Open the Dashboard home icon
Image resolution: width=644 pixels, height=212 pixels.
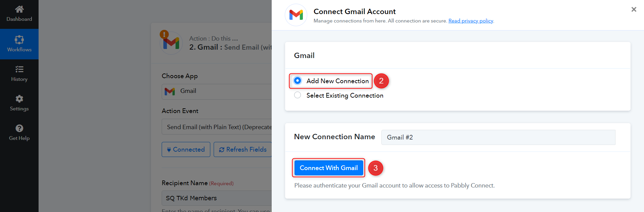(19, 9)
